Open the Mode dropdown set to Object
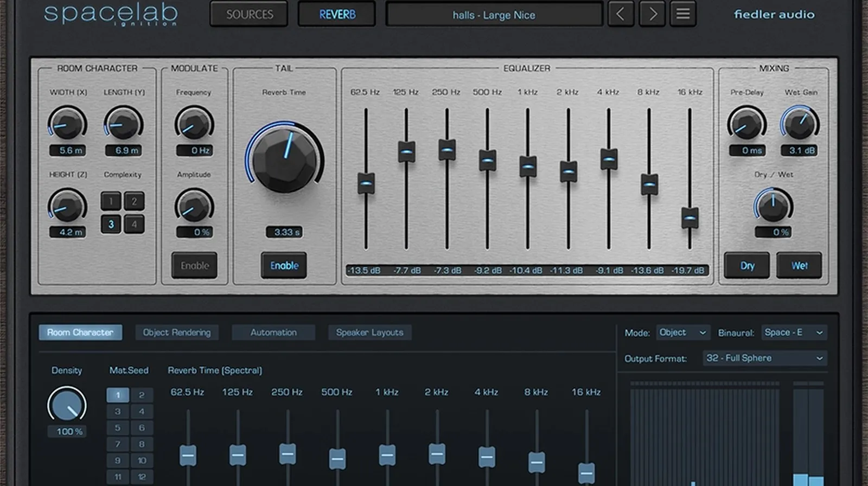 (x=682, y=332)
